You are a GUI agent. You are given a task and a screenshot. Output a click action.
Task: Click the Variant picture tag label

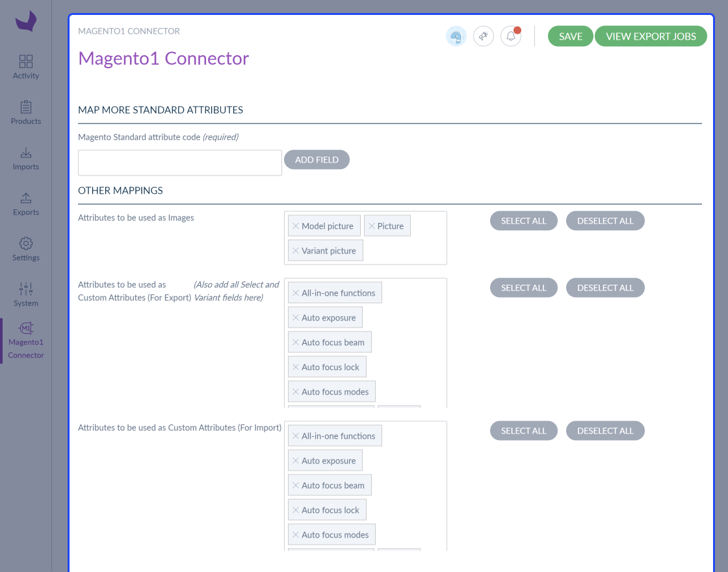click(329, 251)
